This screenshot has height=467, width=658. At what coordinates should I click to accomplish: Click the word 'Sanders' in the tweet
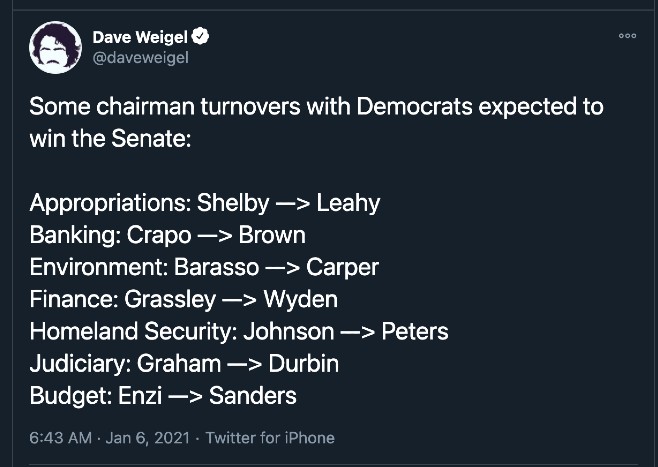pyautogui.click(x=253, y=396)
